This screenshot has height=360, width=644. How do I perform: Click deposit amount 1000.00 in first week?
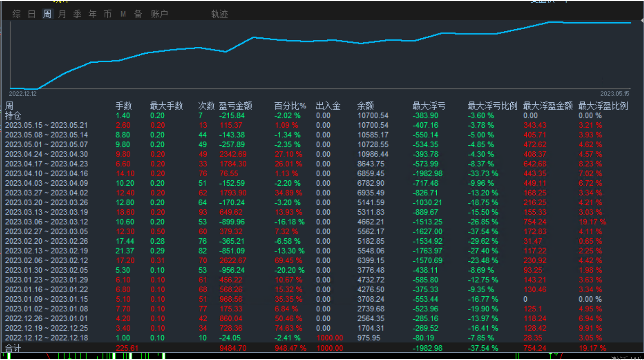coord(330,338)
